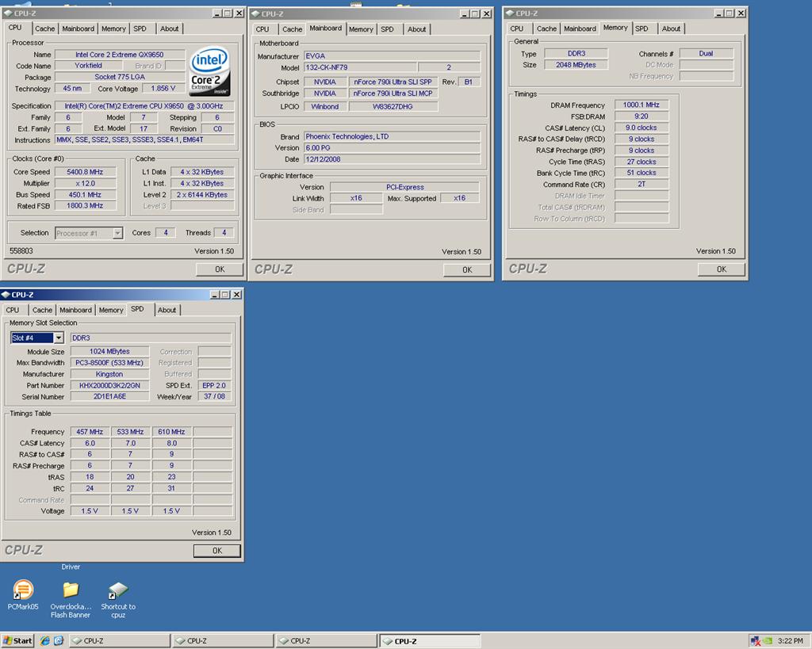Open About tab in the CPU window
The height and width of the screenshot is (649, 812).
click(170, 29)
